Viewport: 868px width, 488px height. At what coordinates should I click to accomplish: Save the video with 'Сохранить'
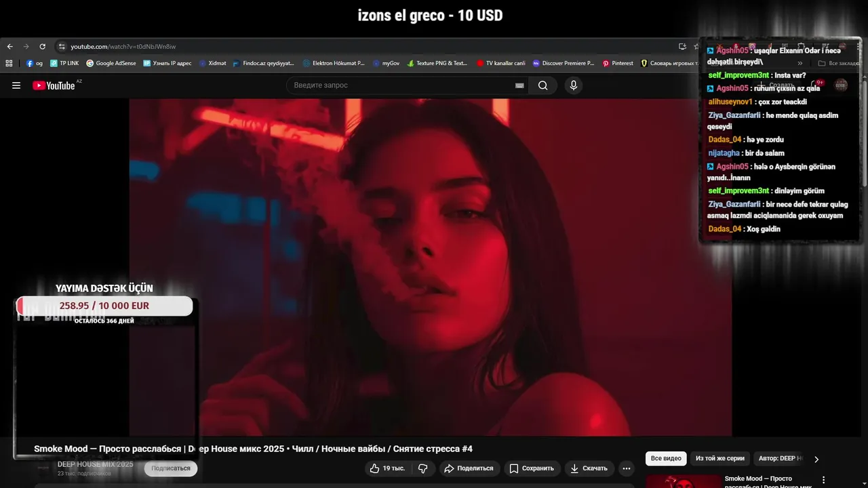[532, 468]
